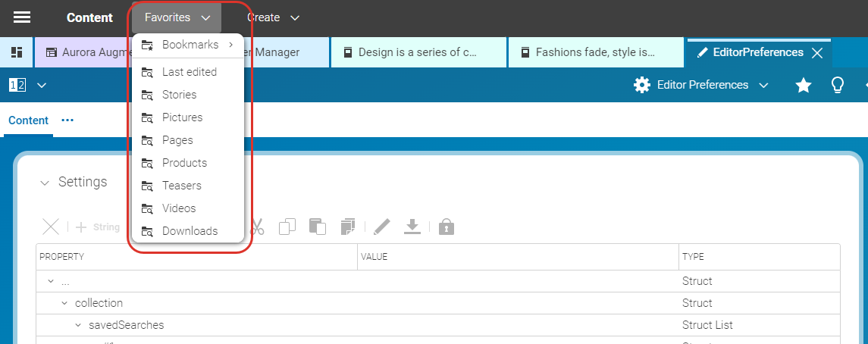Switch to the Manager tab behind the menu
Viewport: 868px width, 344px height.
(287, 52)
